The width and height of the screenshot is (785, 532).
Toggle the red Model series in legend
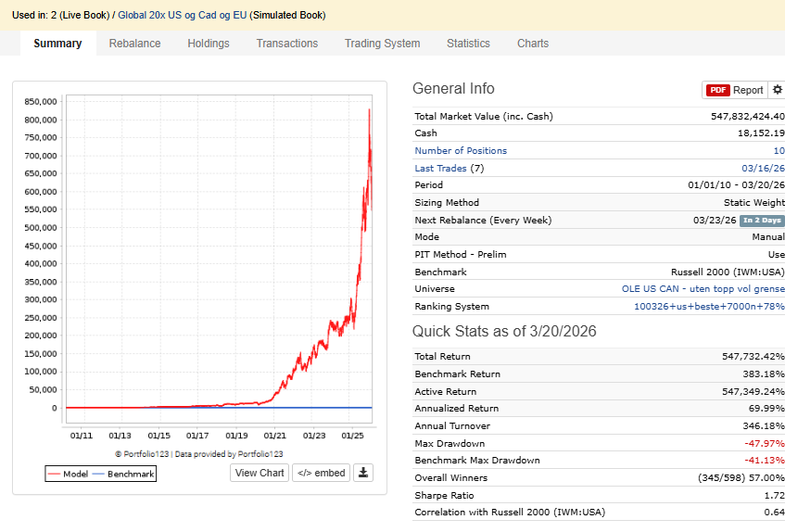(67, 474)
